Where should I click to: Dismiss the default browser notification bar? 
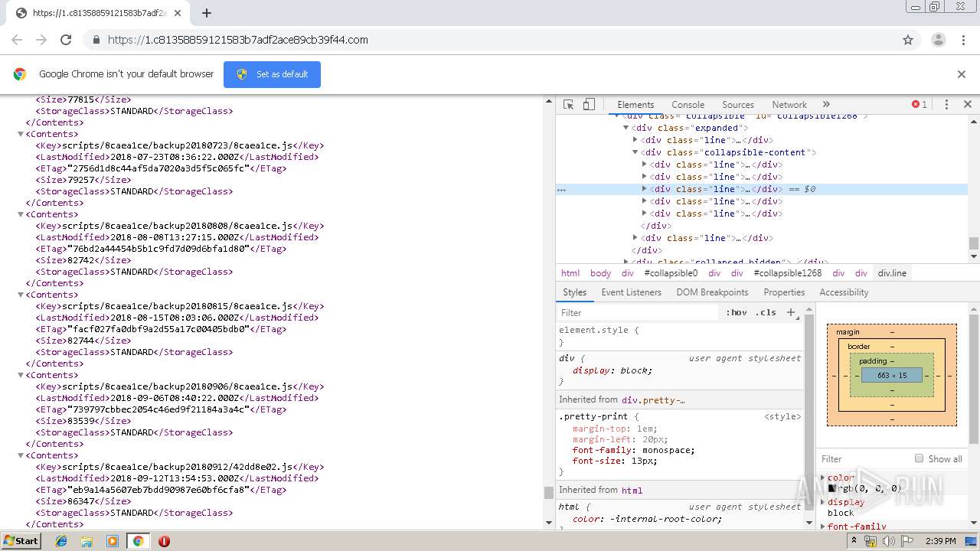coord(962,74)
